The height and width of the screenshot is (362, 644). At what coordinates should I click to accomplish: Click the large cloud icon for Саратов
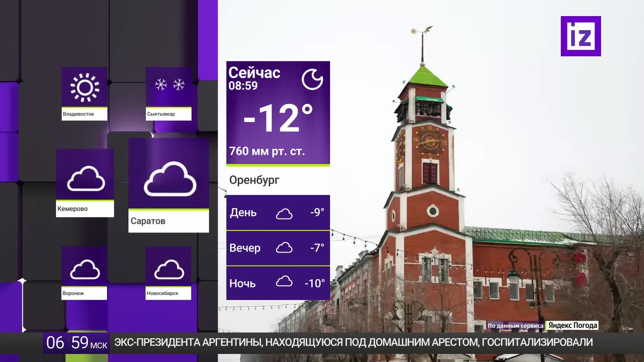coord(170,179)
